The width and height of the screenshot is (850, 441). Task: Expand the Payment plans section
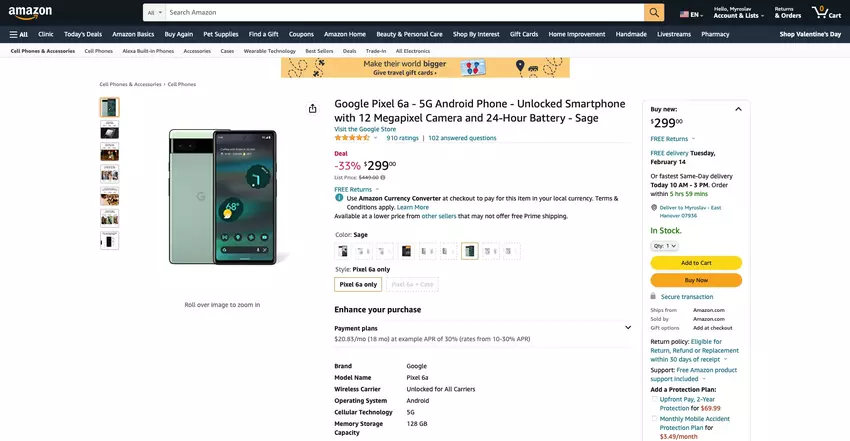[x=628, y=327]
